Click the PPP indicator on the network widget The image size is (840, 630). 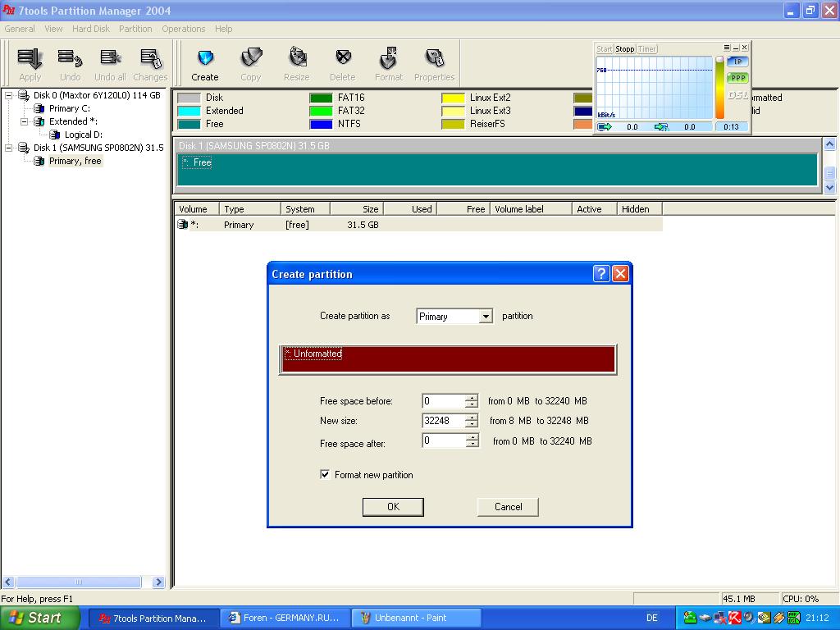point(737,78)
